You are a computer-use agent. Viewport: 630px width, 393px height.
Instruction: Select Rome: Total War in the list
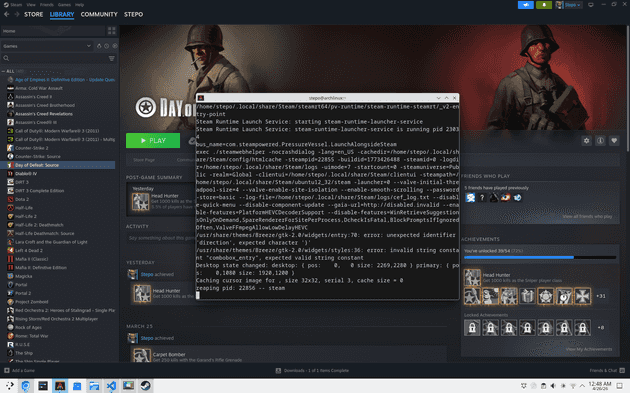61,336
